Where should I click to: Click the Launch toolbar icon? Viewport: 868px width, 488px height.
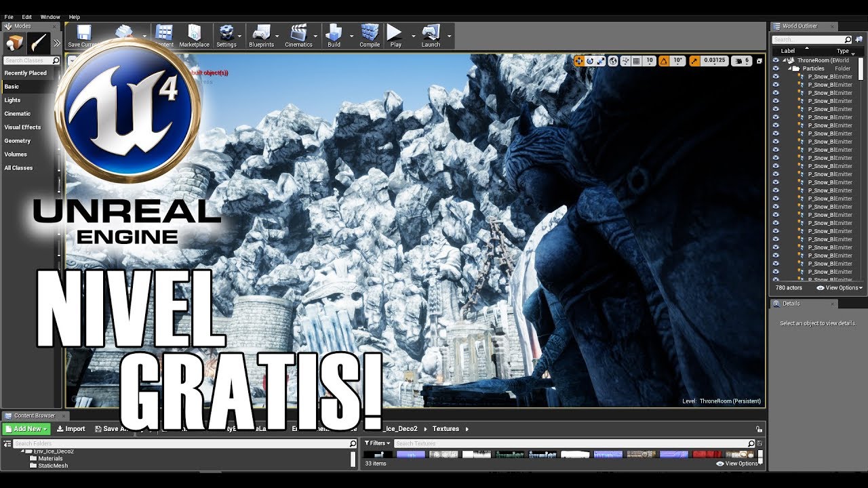[431, 36]
